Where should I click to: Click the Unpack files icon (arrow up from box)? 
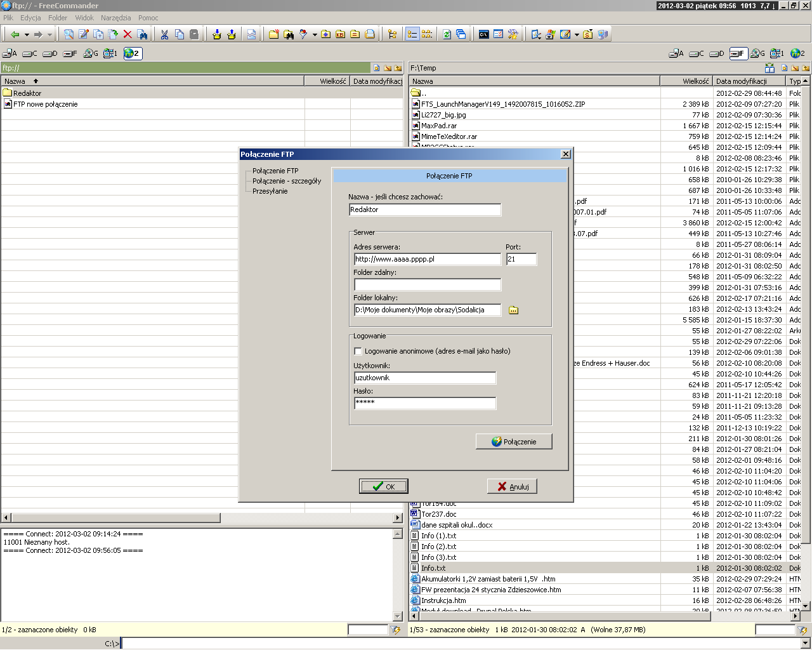(232, 34)
